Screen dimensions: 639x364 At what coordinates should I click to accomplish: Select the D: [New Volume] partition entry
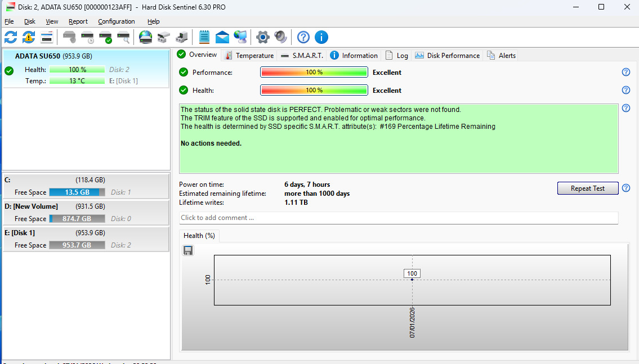coord(86,213)
